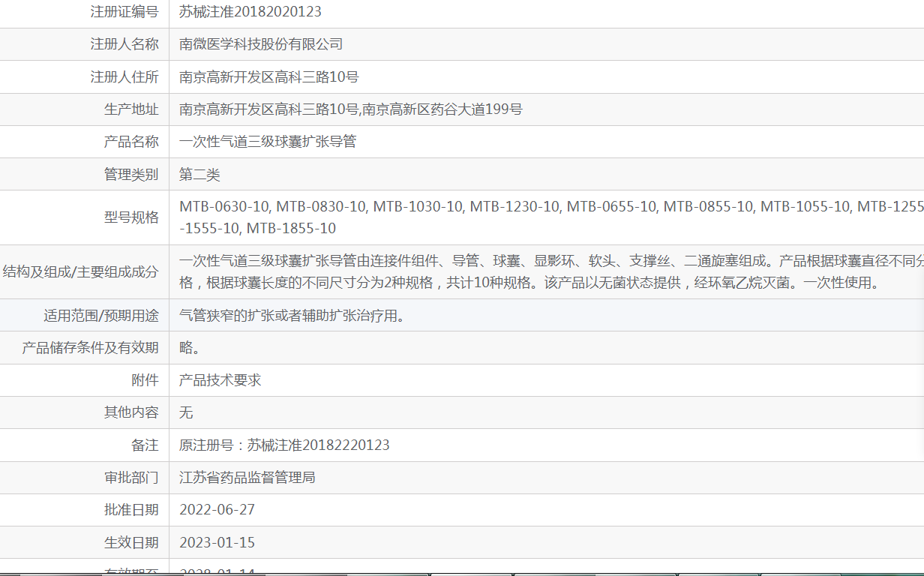This screenshot has width=924, height=576.
Task: Select the approval date "2022-06-27"
Action: coord(217,510)
